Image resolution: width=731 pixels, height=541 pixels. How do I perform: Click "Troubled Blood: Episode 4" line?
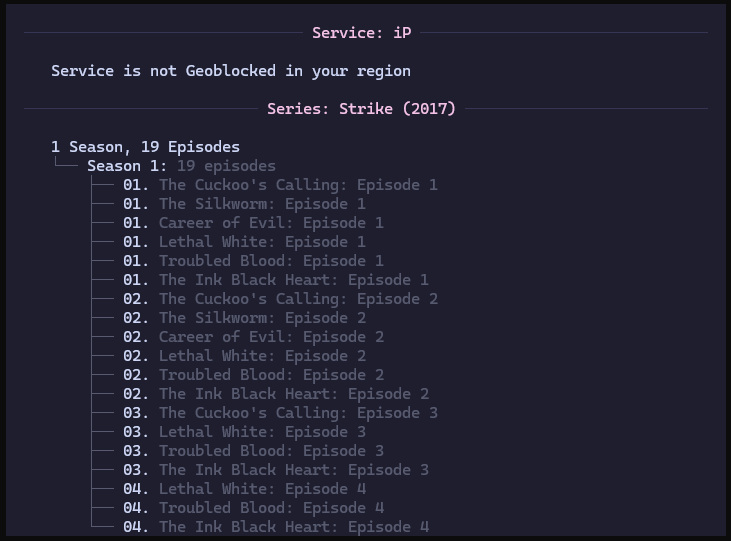pyautogui.click(x=271, y=508)
